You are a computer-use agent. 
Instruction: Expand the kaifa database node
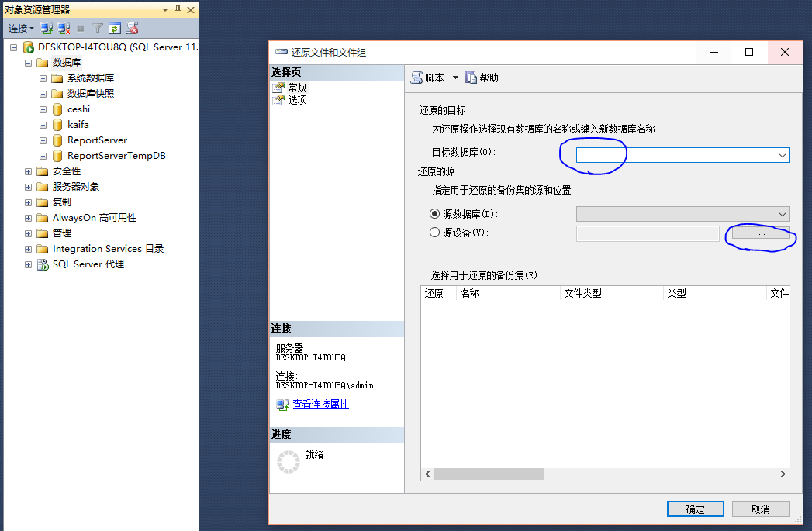coord(43,126)
